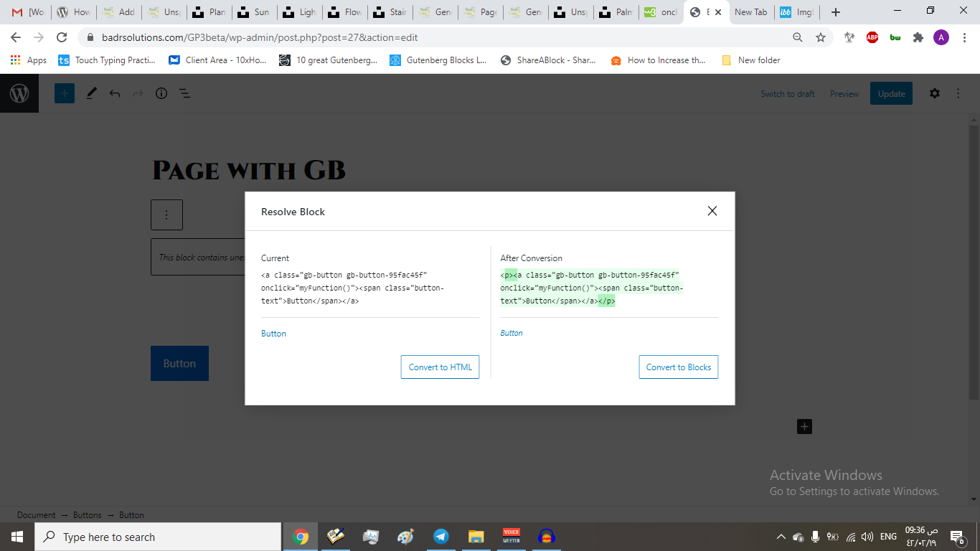Open the Paint palette taskbar icon

click(x=406, y=537)
